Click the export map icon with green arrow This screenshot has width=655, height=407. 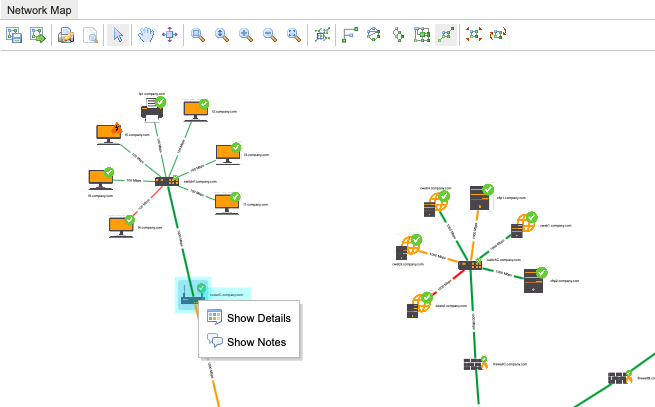click(38, 35)
